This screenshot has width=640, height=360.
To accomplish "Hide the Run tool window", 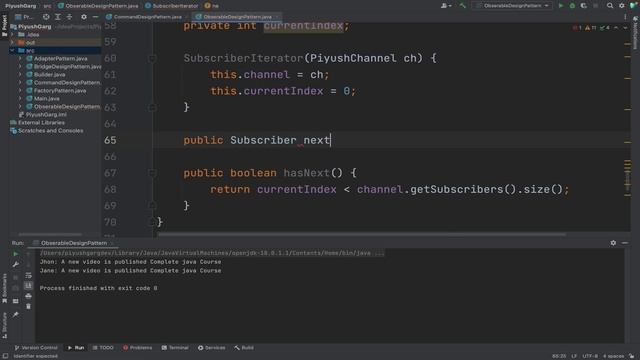I will (625, 243).
